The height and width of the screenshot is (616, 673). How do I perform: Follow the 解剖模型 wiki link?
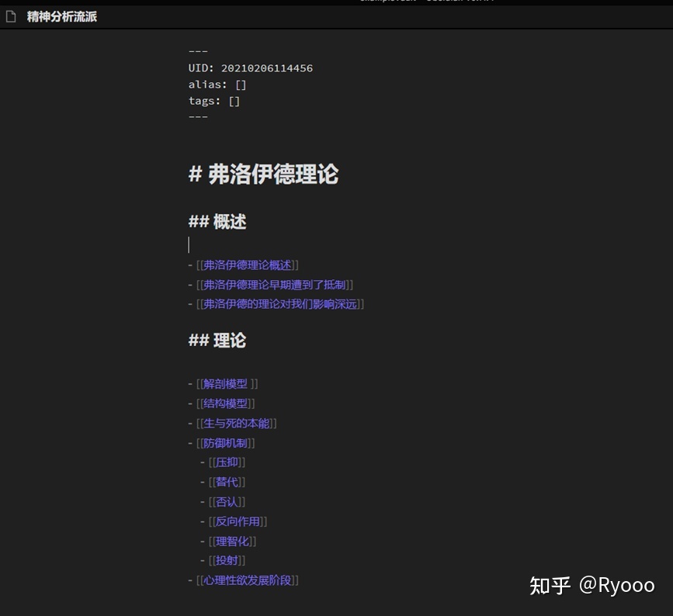(x=225, y=384)
